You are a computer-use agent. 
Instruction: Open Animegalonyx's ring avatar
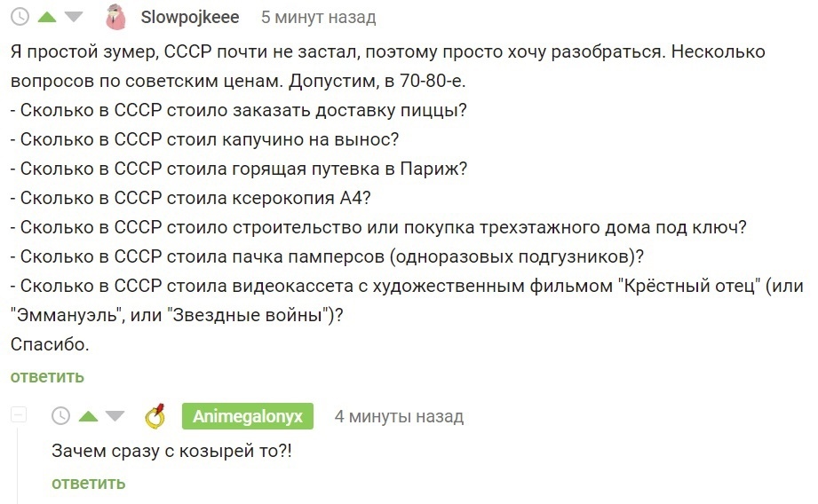click(x=155, y=414)
